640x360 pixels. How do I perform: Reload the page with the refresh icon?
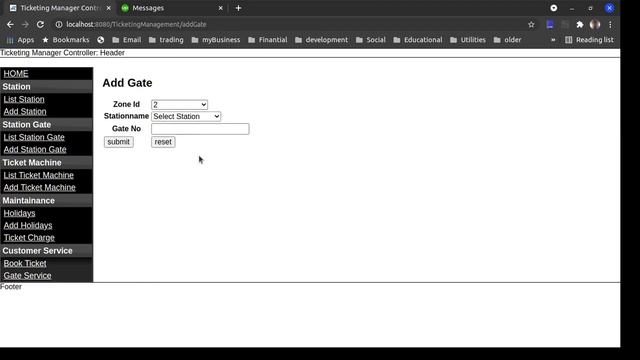click(x=40, y=24)
